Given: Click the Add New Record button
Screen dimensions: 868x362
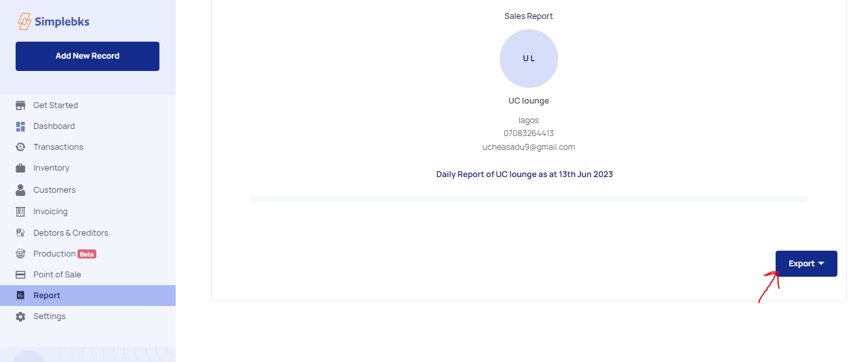Looking at the screenshot, I should coord(87,56).
